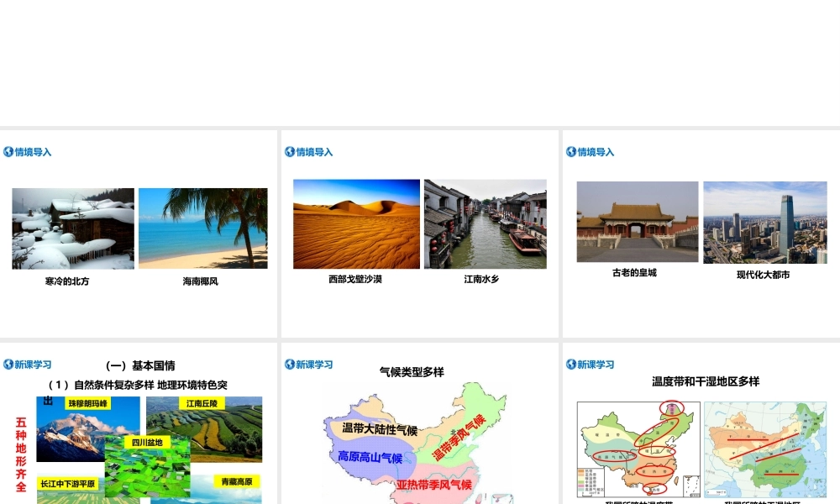840x504 pixels.
Task: Click 新课学习 header on the temperature zones slide
Action: 596,365
